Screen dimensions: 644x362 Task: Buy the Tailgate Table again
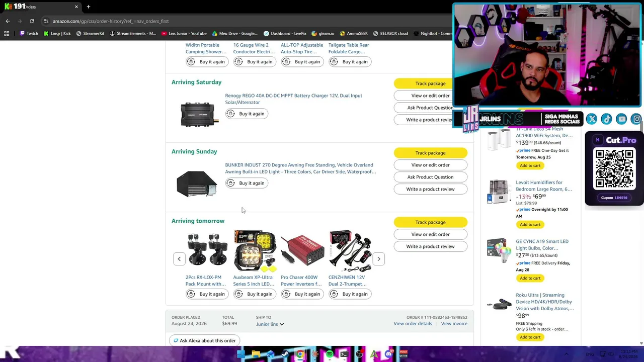click(x=349, y=62)
